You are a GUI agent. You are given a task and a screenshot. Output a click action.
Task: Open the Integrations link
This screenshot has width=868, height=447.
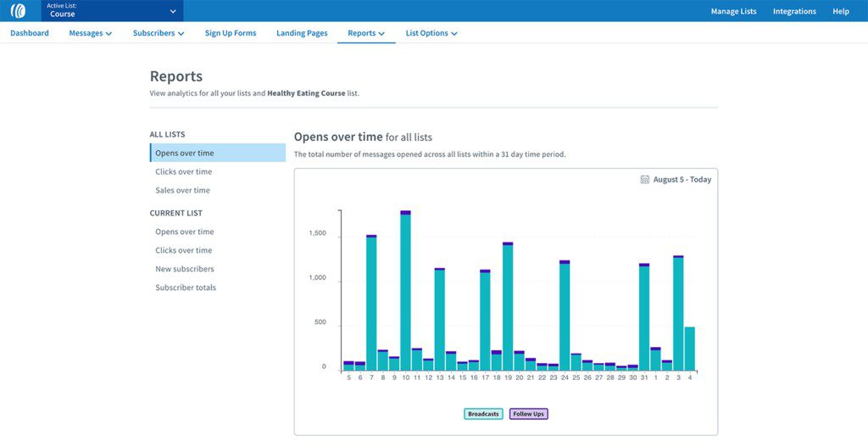click(794, 12)
